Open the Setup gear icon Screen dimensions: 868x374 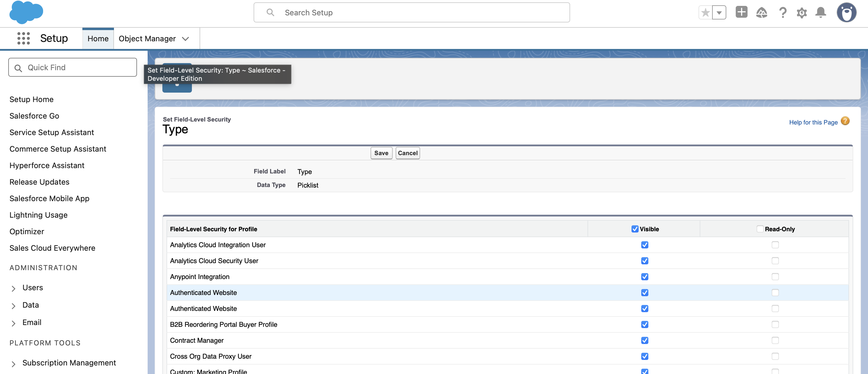pyautogui.click(x=802, y=12)
